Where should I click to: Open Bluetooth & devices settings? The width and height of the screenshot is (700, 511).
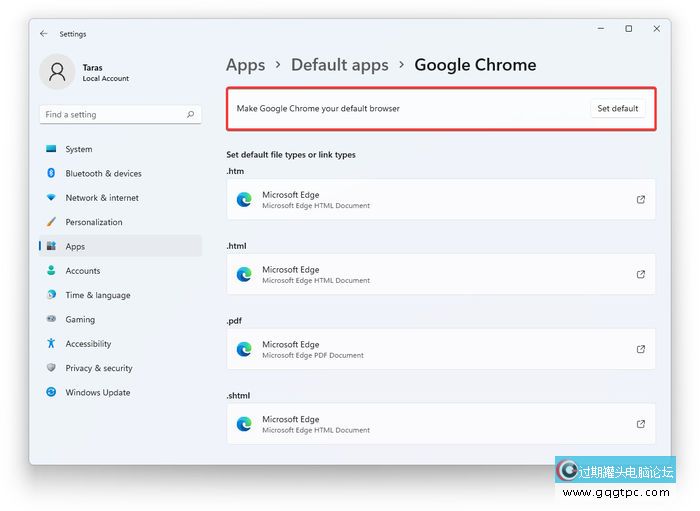(121, 173)
